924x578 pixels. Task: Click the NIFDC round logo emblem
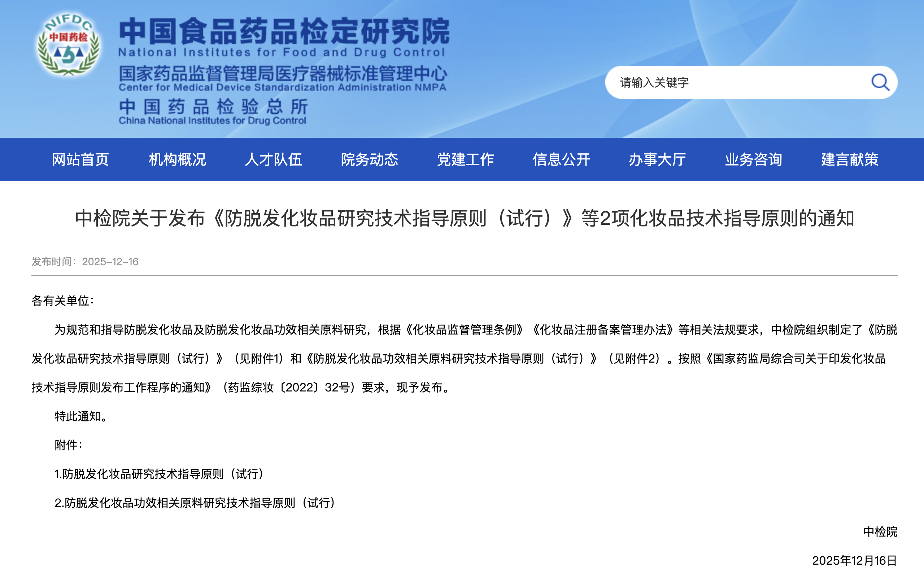(x=69, y=45)
